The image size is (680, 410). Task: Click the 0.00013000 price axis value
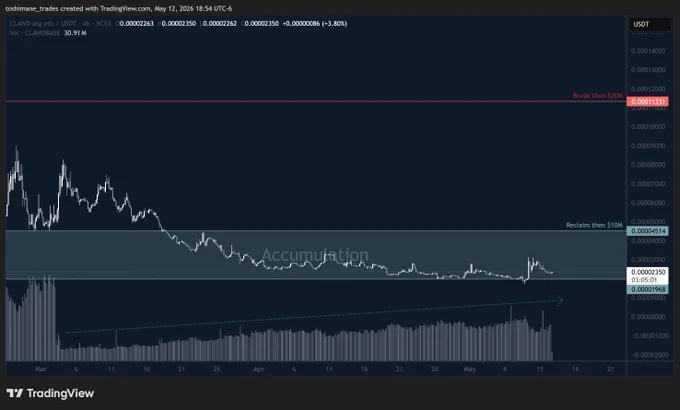click(x=648, y=70)
